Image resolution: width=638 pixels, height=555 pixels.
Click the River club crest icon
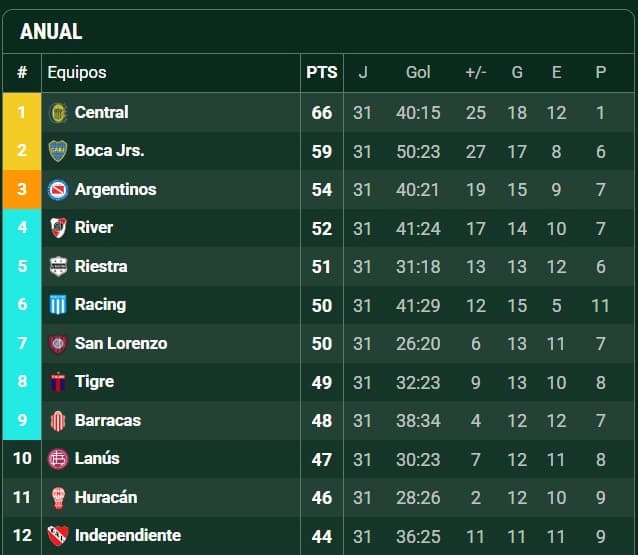click(58, 228)
